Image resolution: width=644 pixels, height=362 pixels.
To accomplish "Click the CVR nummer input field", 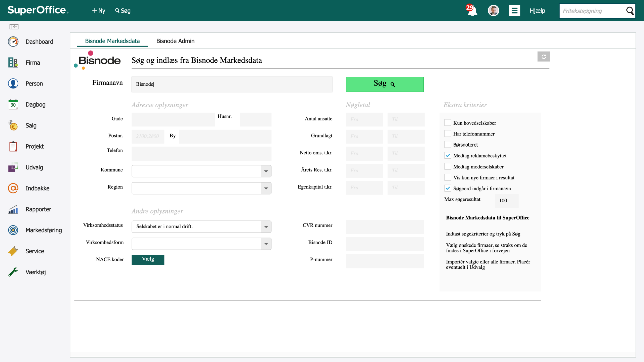I will tap(385, 227).
